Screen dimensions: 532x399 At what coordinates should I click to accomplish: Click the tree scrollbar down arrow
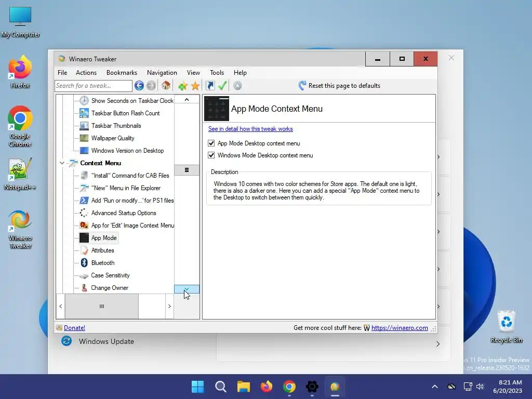(x=187, y=289)
